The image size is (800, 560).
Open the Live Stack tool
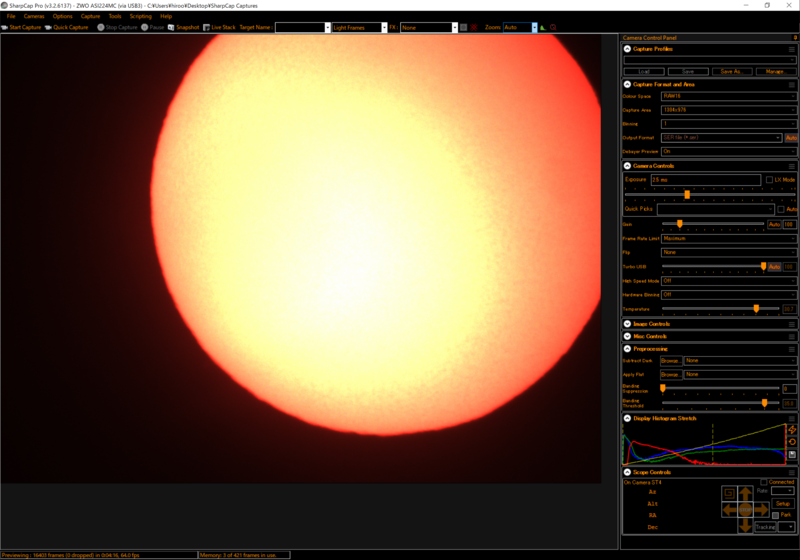[x=219, y=28]
